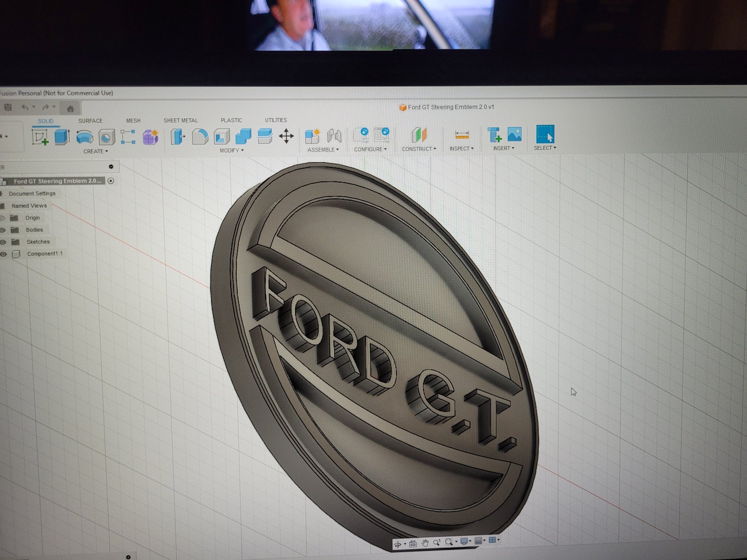Open the MODIFY dropdown menu
Viewport: 747px width, 560px height.
click(232, 150)
